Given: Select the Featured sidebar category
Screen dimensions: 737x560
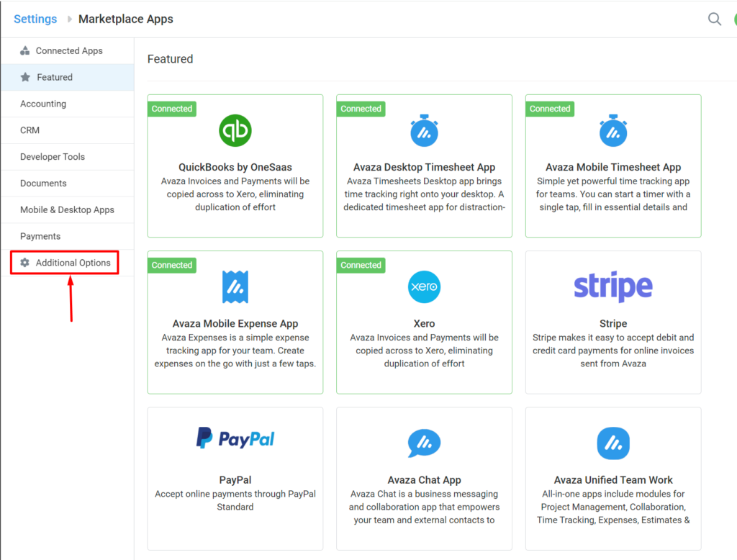Looking at the screenshot, I should click(68, 77).
